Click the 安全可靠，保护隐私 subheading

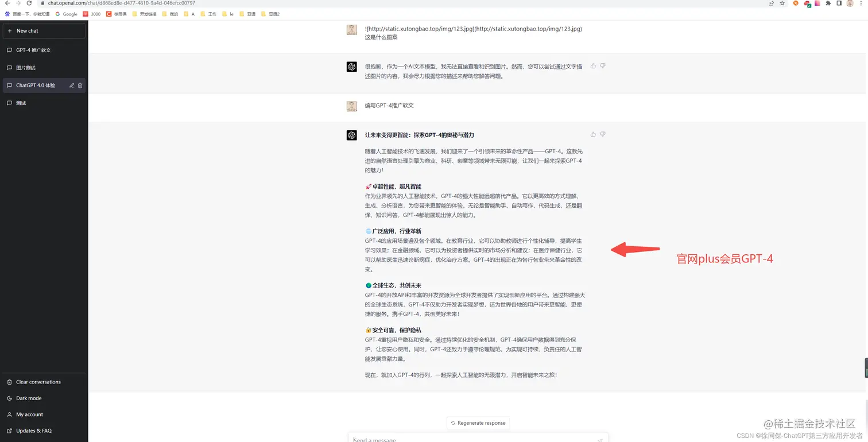click(x=397, y=330)
